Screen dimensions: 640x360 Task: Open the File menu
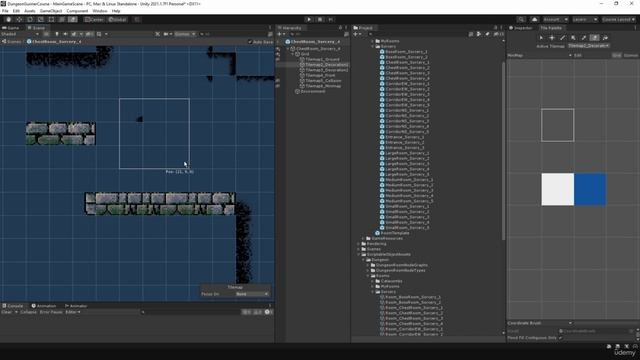5,11
